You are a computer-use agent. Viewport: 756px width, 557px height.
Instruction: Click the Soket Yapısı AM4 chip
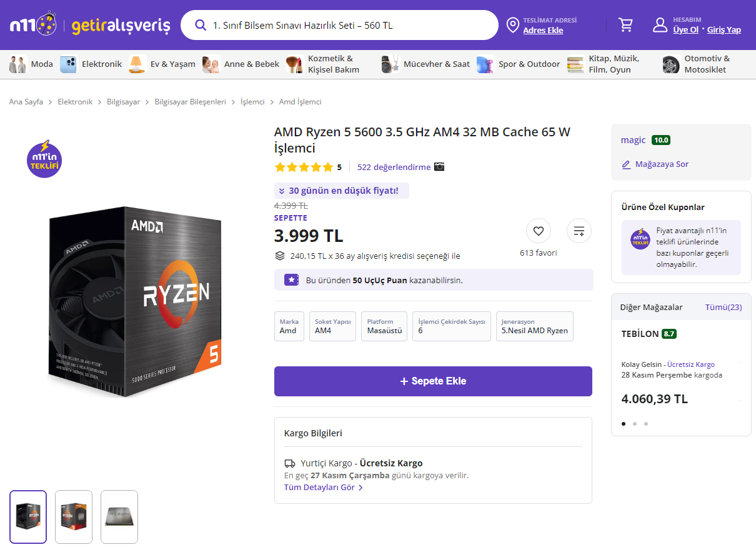(x=332, y=326)
